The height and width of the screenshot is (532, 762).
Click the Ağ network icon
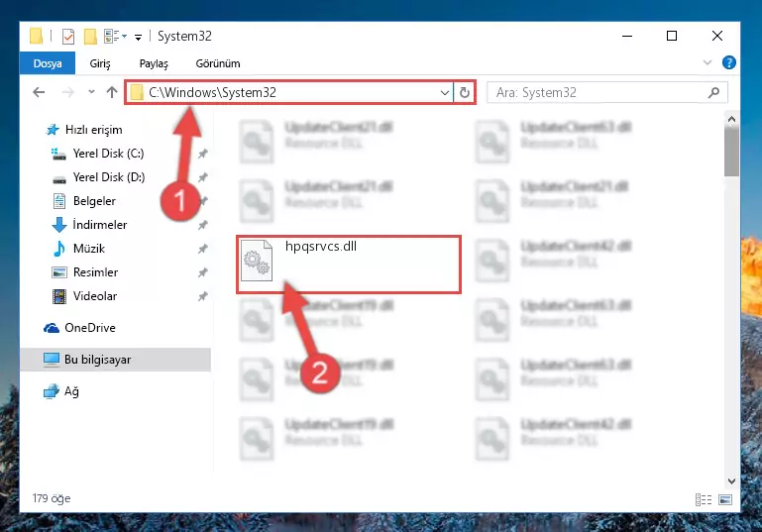pos(51,391)
